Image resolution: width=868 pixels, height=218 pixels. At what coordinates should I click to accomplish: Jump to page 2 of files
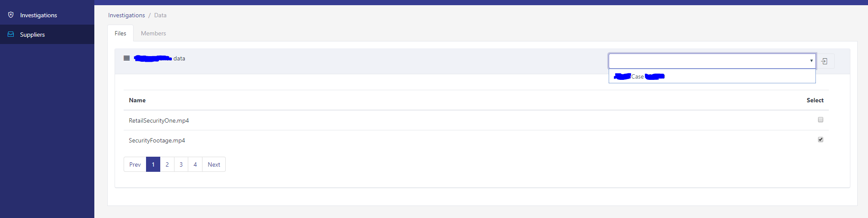(x=167, y=164)
